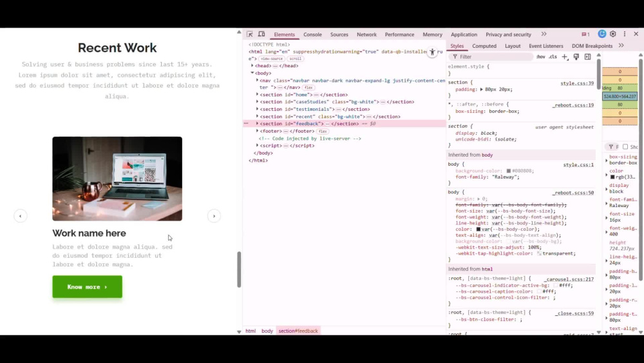Click the flex badge next to nav

click(x=308, y=88)
